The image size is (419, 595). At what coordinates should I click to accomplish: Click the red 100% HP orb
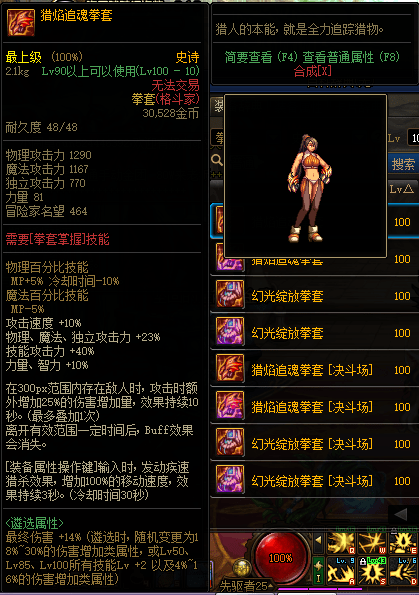(281, 557)
